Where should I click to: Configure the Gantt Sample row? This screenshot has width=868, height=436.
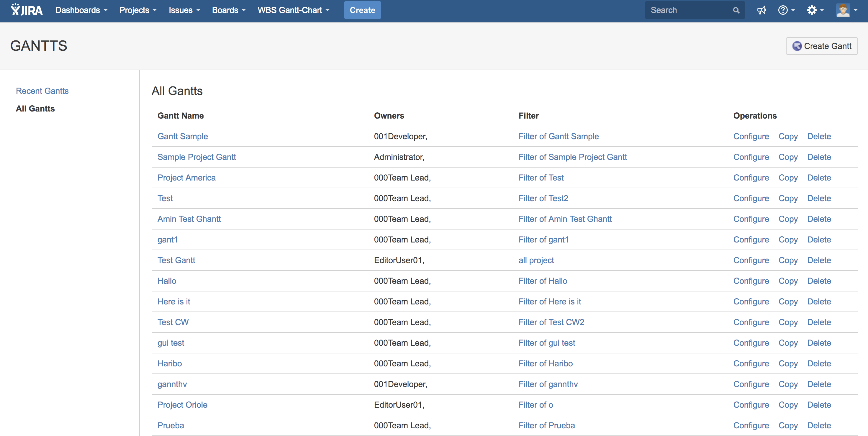(x=751, y=136)
